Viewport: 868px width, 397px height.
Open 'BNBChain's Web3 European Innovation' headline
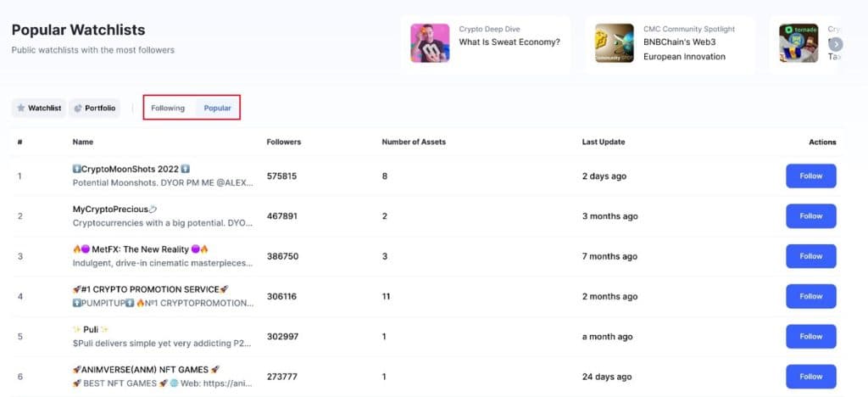[685, 49]
